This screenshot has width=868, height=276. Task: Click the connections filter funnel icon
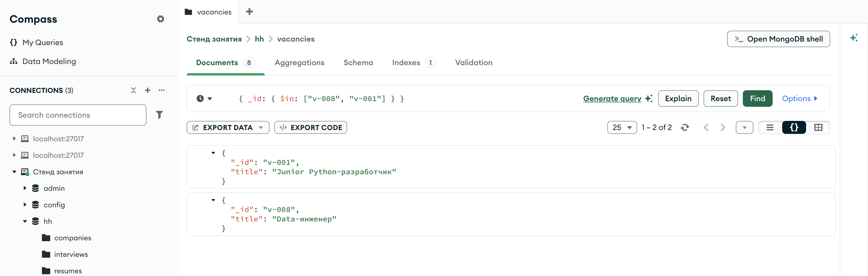159,115
